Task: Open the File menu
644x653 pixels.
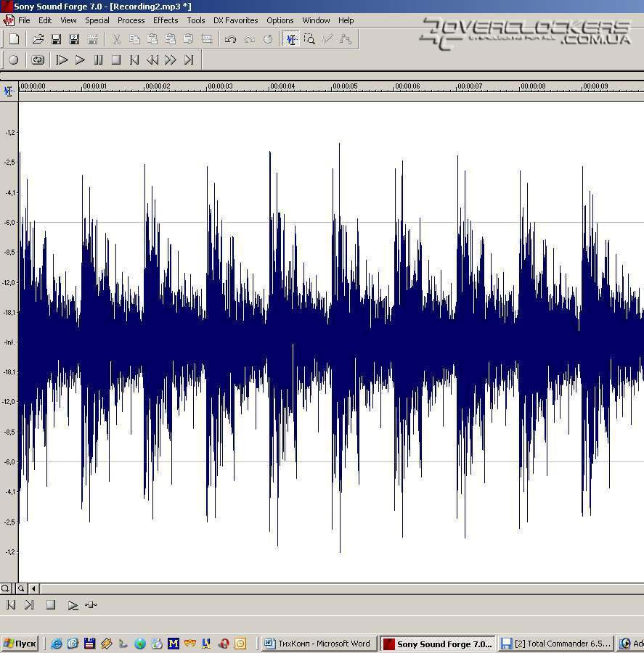Action: tap(24, 20)
